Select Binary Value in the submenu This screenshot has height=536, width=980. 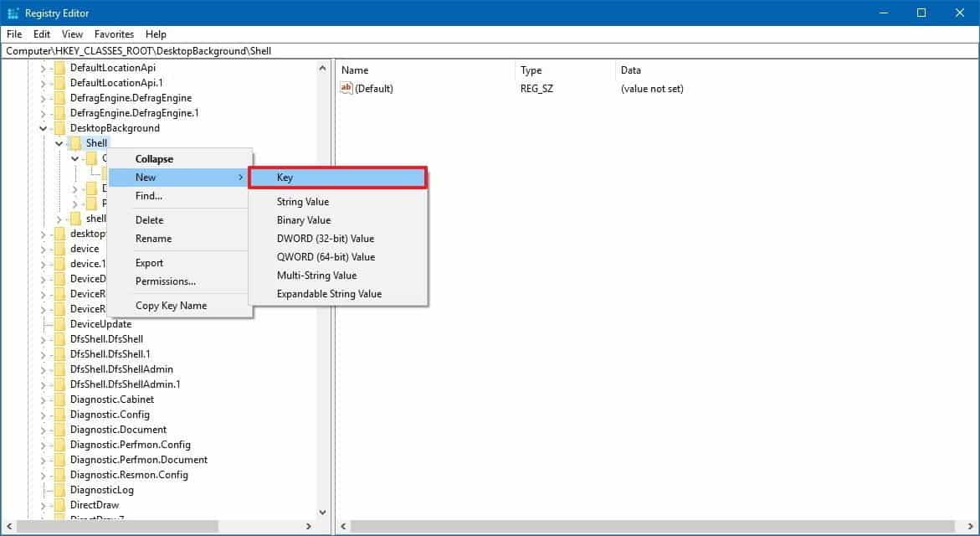tap(338, 220)
